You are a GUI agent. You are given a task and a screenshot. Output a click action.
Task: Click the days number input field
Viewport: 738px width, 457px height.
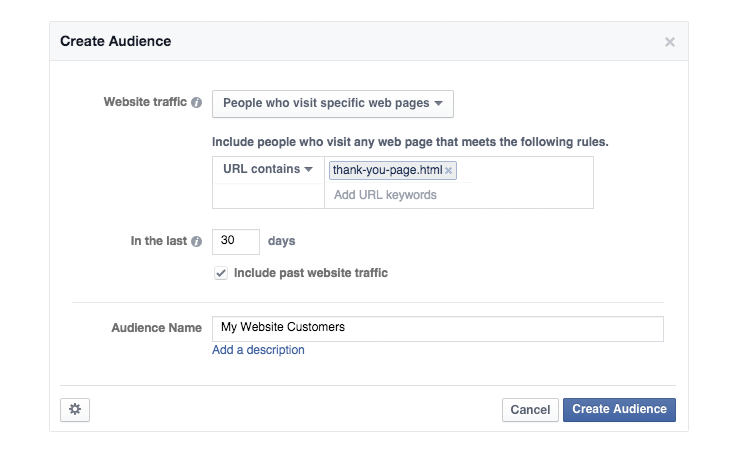click(235, 241)
